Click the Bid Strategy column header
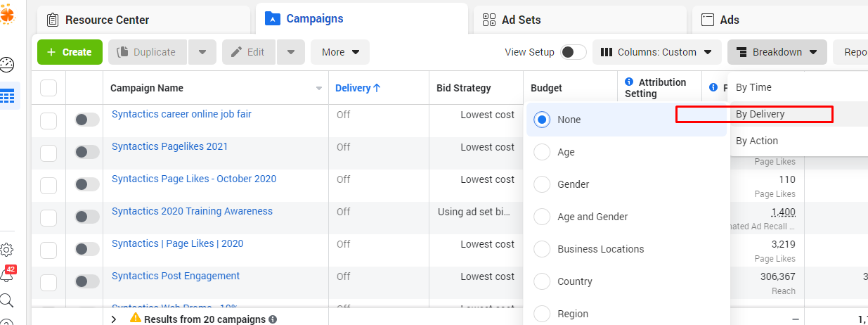This screenshot has height=325, width=868. click(x=464, y=88)
